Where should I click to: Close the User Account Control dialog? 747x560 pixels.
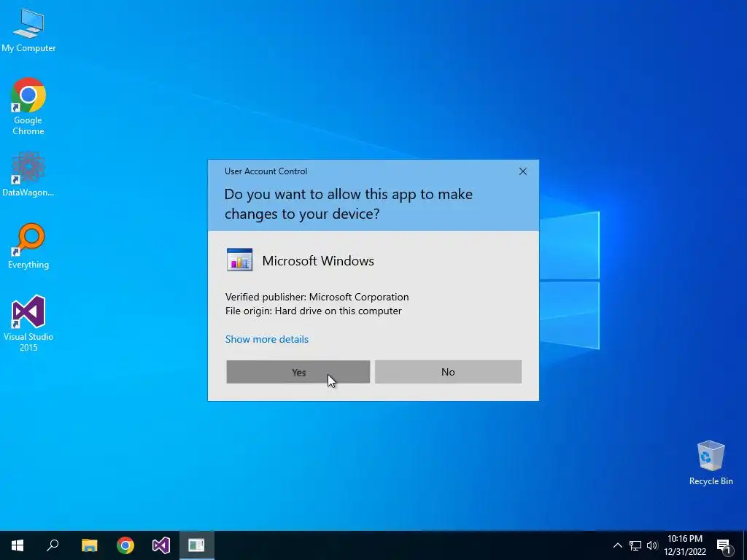click(x=522, y=171)
